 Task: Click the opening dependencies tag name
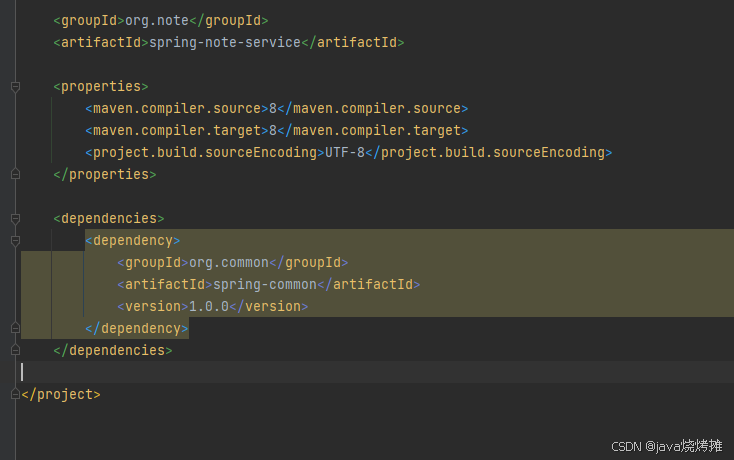[x=109, y=219]
